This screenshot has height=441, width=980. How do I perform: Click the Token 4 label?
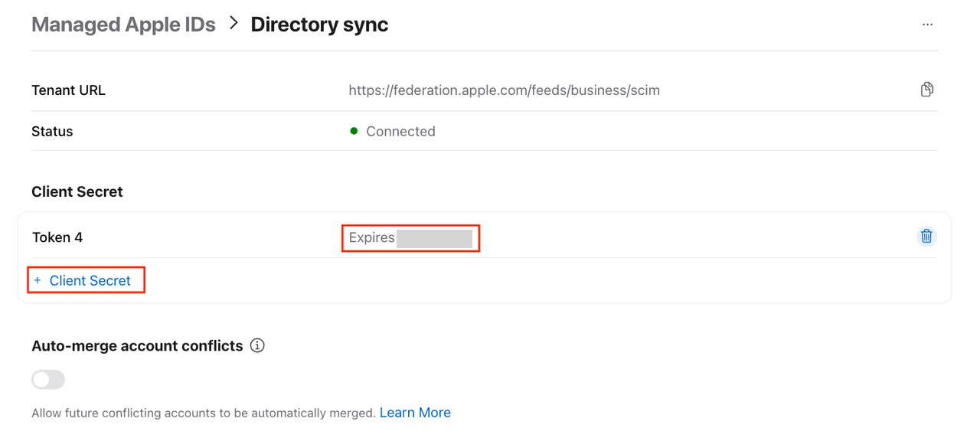point(57,237)
